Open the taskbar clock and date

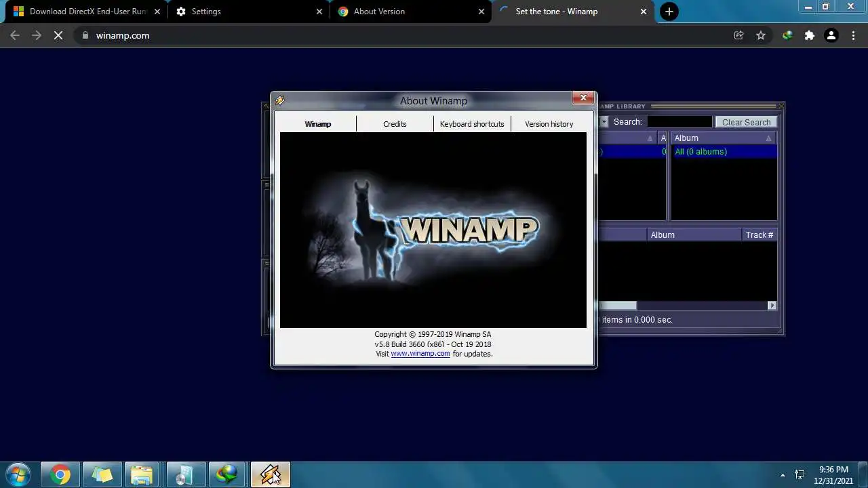[x=833, y=474]
